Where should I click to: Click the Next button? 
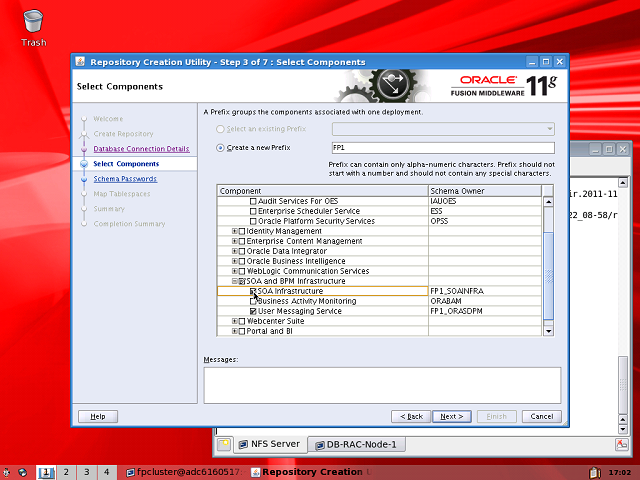pyautogui.click(x=452, y=416)
